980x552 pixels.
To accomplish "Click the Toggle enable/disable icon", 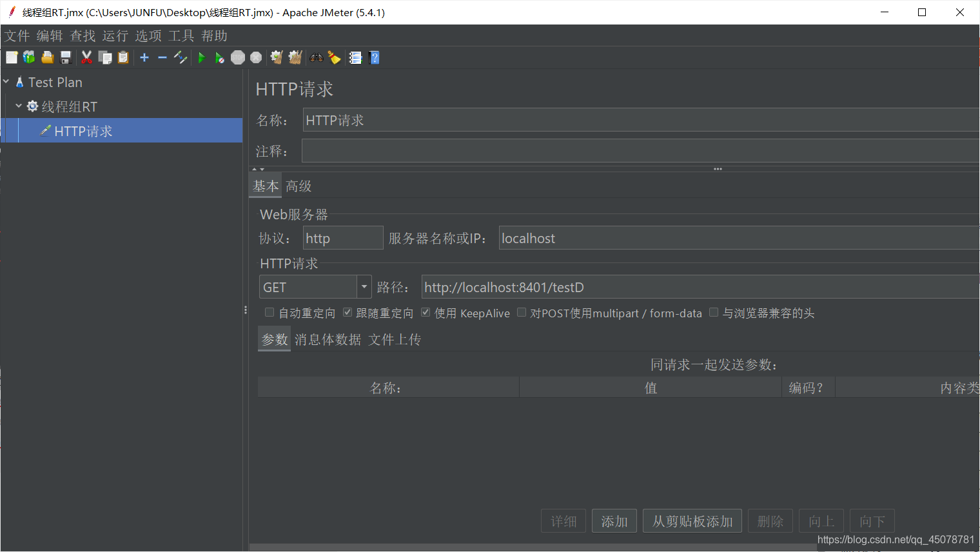I will click(x=181, y=57).
